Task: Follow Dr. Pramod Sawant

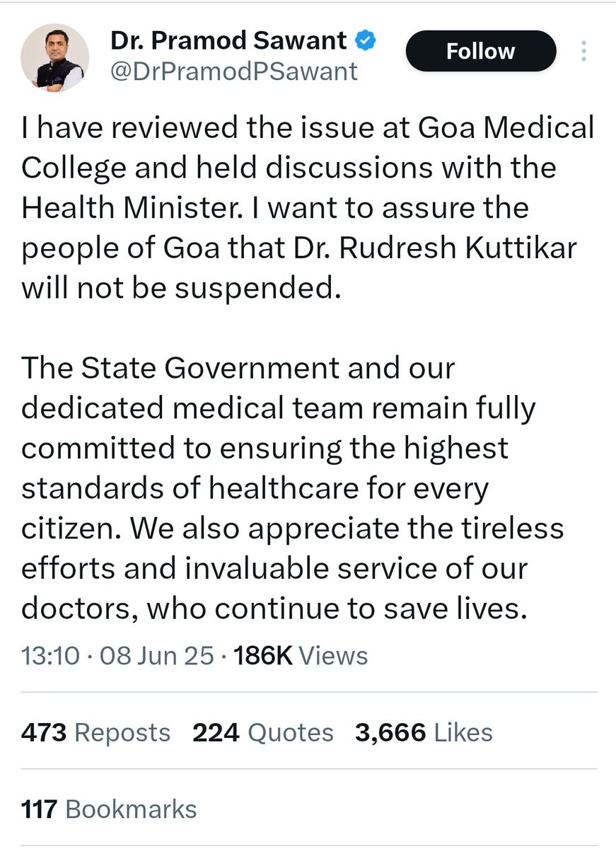Action: click(480, 51)
